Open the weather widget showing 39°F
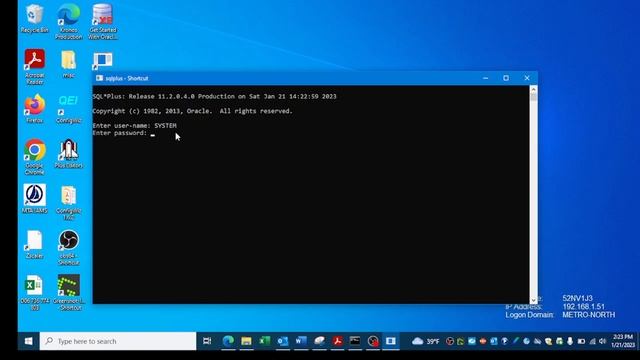Viewport: 640px width, 360px height. (x=425, y=341)
